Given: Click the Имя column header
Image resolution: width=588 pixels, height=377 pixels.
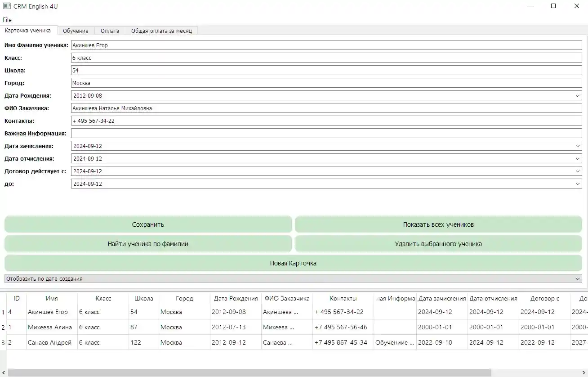Looking at the screenshot, I should (x=52, y=298).
